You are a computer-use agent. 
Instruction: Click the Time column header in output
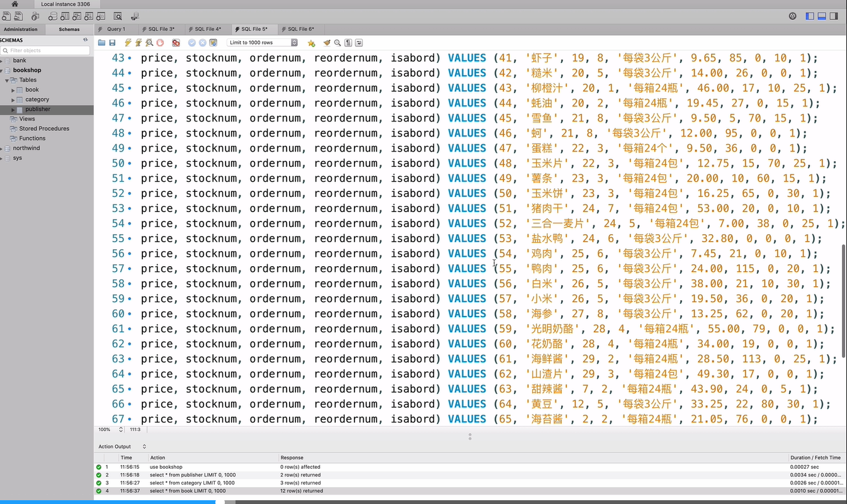pos(127,458)
